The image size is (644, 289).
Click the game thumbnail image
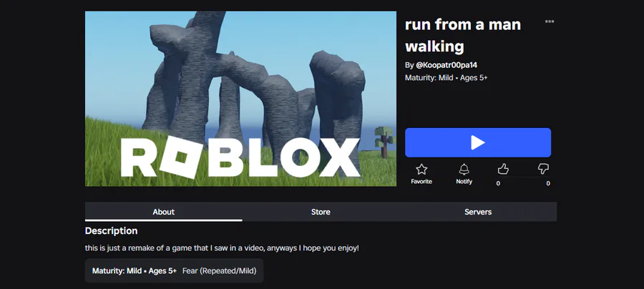pyautogui.click(x=240, y=99)
